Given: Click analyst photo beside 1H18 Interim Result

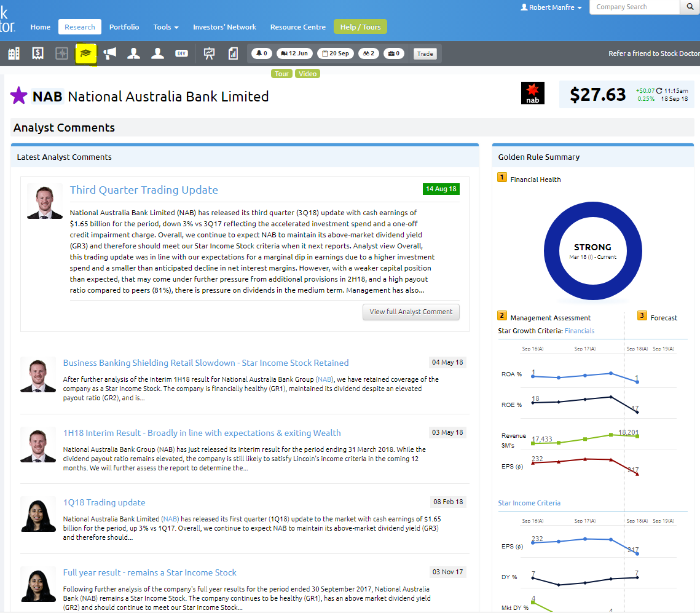Looking at the screenshot, I should (x=38, y=445).
